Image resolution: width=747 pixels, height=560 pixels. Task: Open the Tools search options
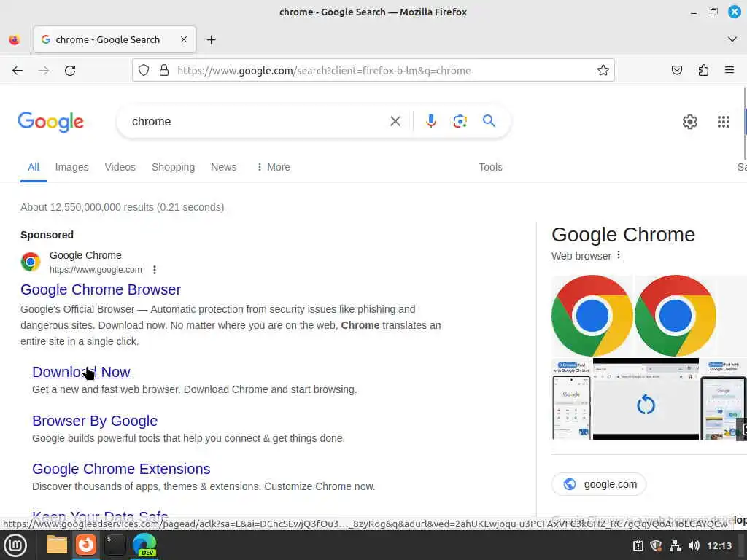[490, 167]
